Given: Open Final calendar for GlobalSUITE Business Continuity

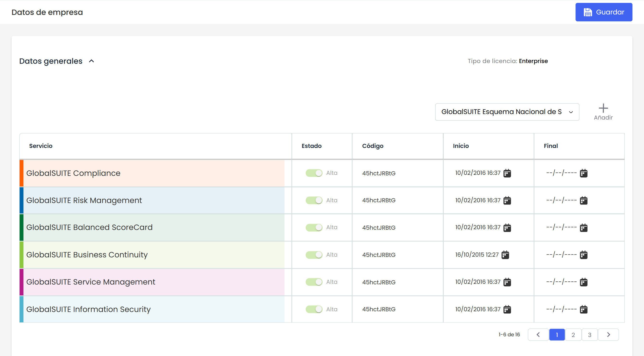Looking at the screenshot, I should tap(583, 255).
